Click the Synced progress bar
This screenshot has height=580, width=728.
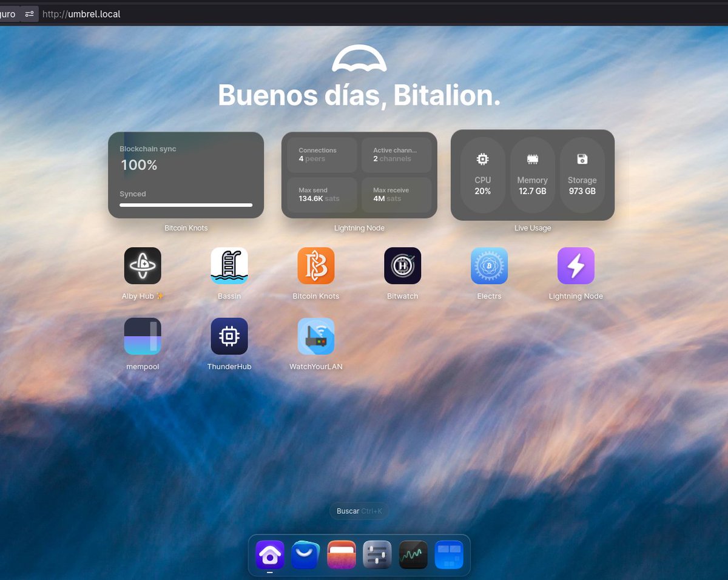click(x=186, y=205)
